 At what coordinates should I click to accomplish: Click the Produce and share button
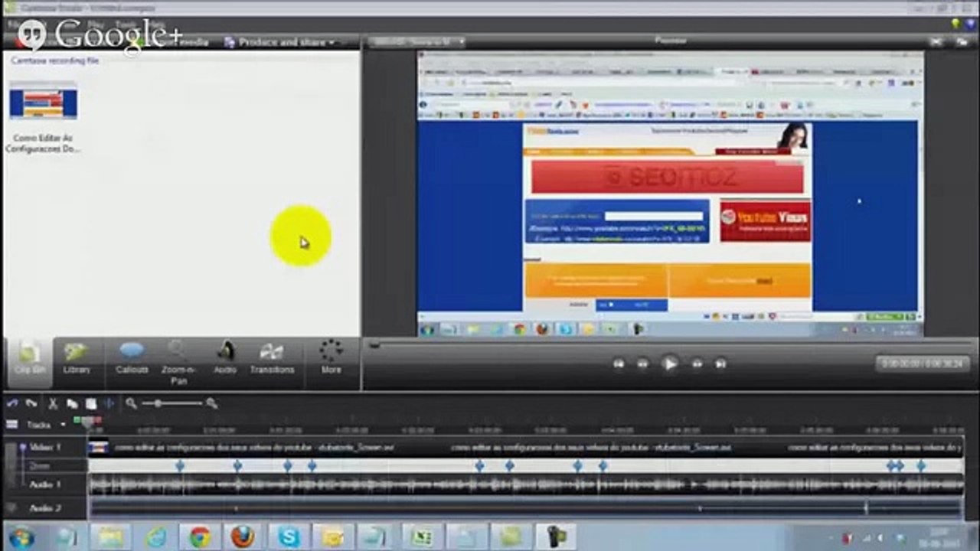[279, 42]
